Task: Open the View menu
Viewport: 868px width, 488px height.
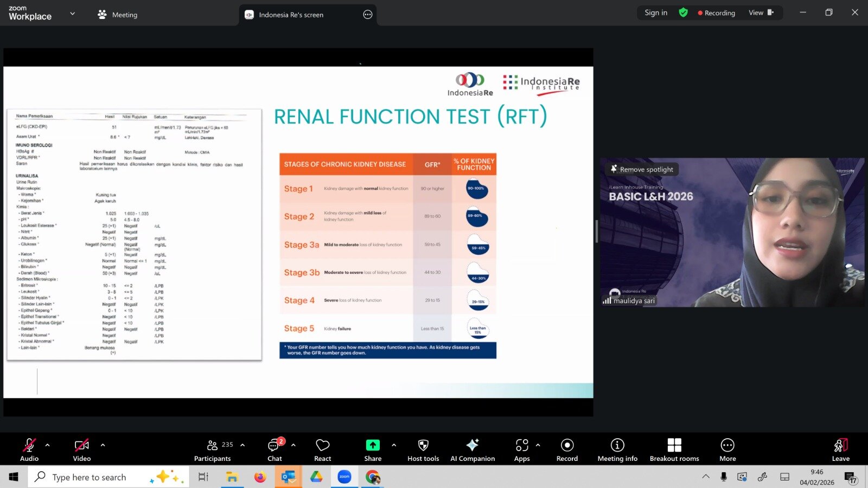Action: click(x=759, y=12)
